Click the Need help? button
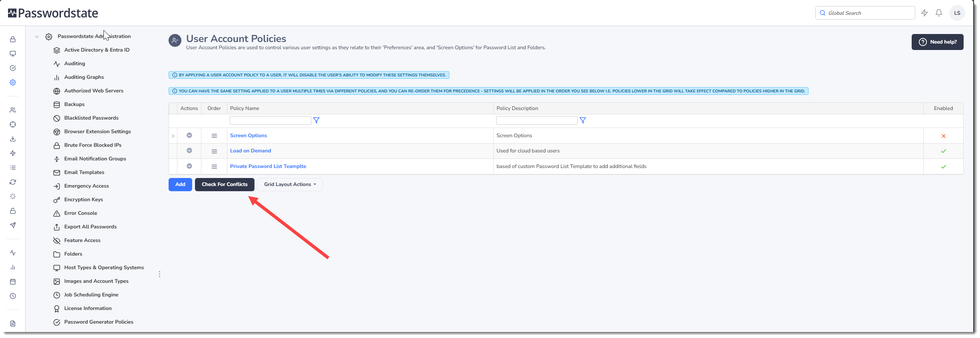The height and width of the screenshot is (338, 980). click(x=937, y=42)
